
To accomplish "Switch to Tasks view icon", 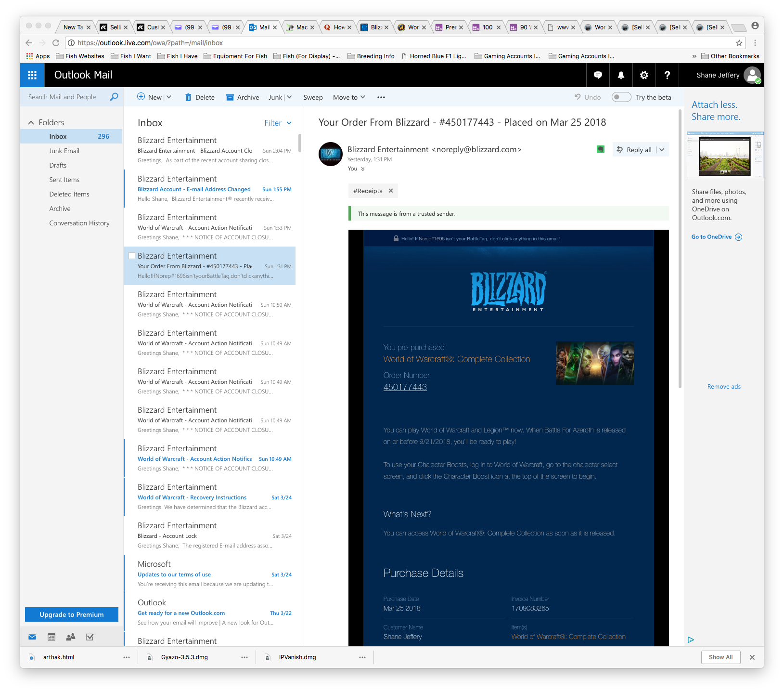I will 90,637.
